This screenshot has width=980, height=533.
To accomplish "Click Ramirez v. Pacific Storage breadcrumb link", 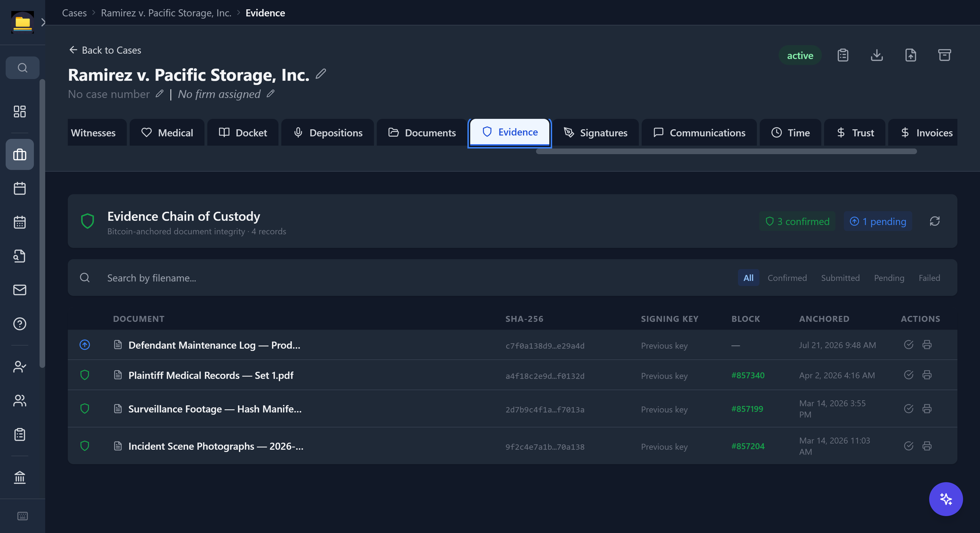I will pos(166,13).
